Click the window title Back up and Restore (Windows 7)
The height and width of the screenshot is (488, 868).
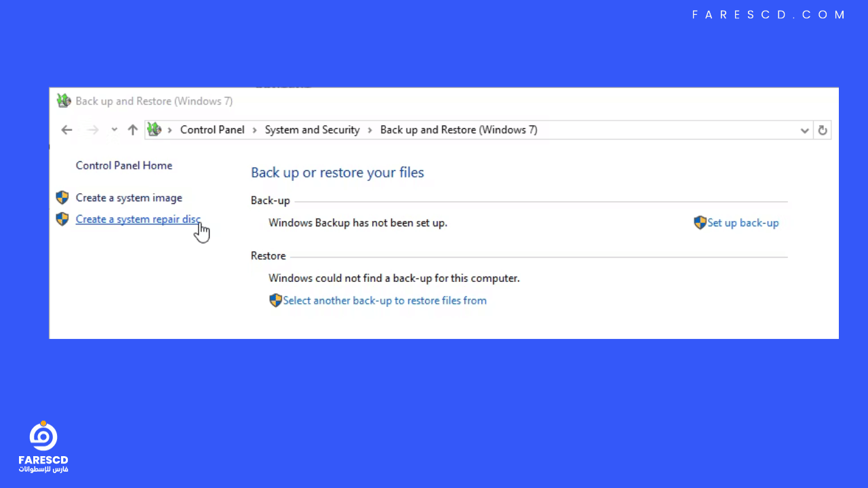[154, 101]
